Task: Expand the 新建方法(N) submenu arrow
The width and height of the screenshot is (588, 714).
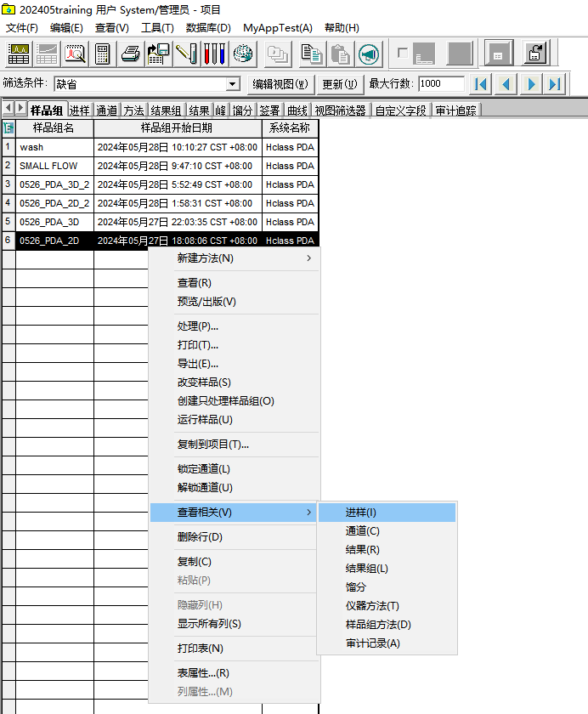Action: tap(309, 258)
